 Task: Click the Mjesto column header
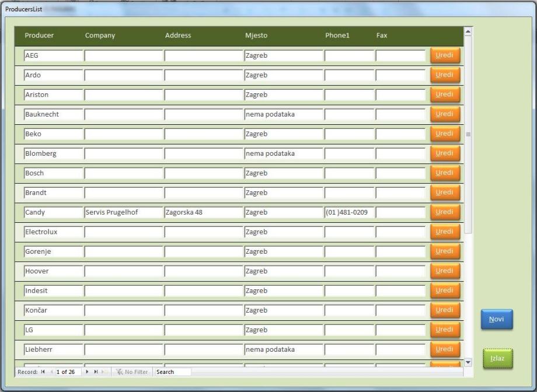pos(256,35)
